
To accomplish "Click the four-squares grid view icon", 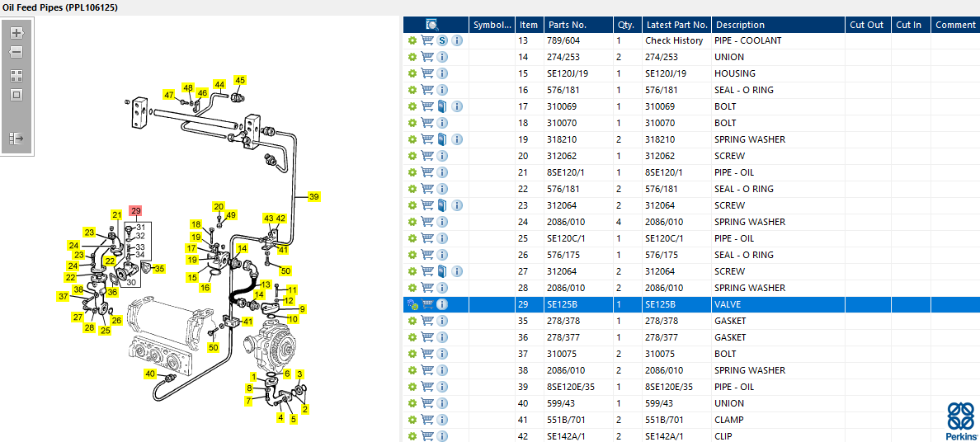I will tap(16, 76).
